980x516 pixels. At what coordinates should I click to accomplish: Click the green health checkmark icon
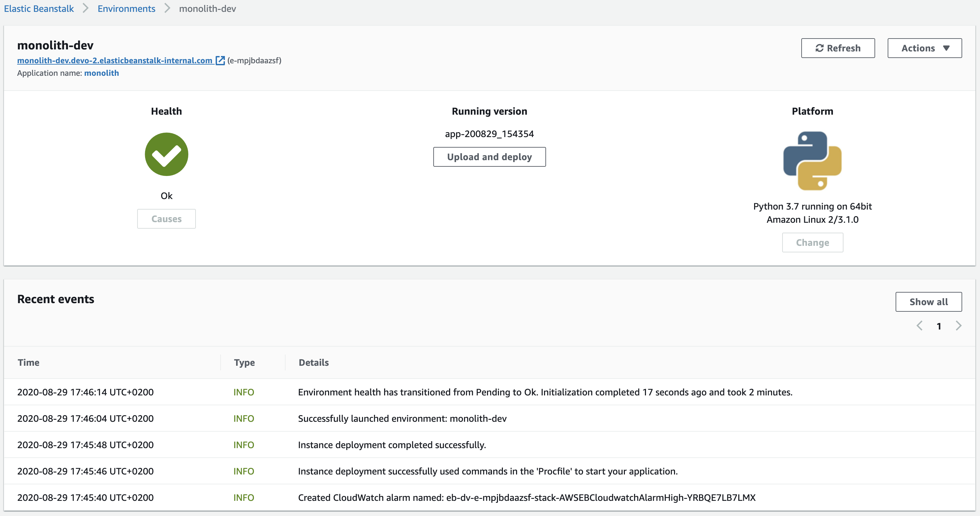[x=166, y=155]
